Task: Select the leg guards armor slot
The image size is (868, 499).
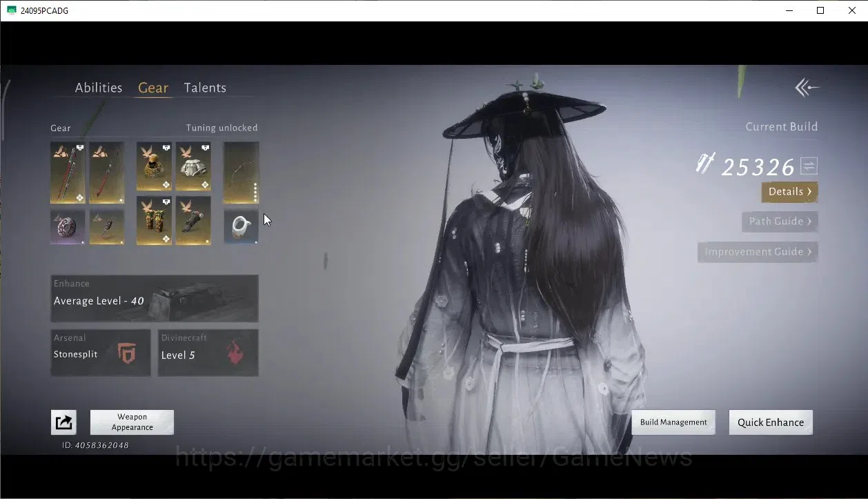Action: (x=155, y=221)
